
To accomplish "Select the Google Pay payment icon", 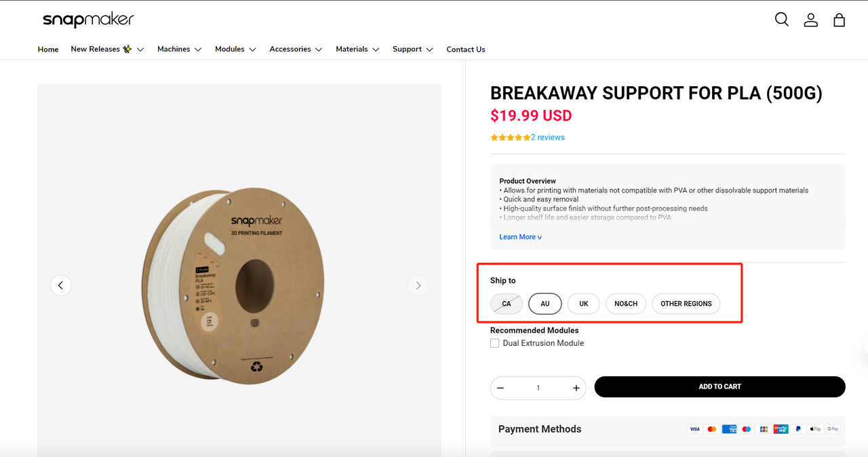I will pos(833,429).
